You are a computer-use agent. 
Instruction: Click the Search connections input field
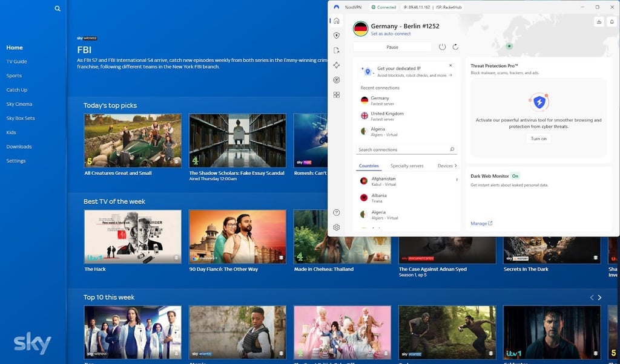pyautogui.click(x=406, y=149)
